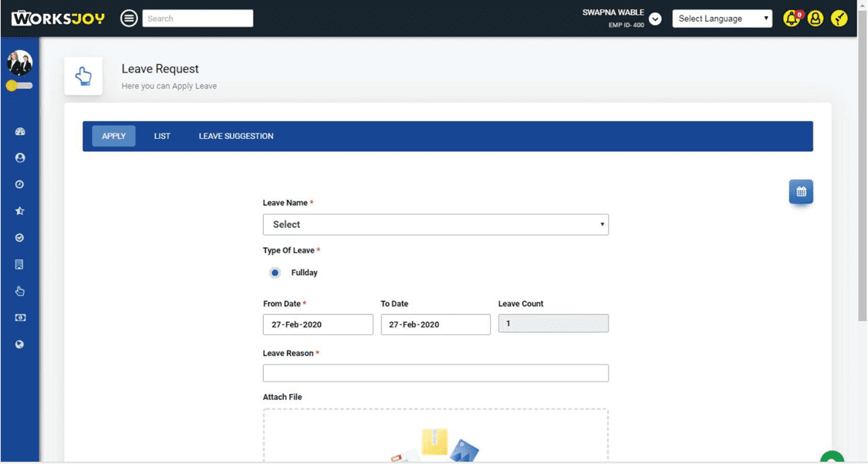Click the money icon in sidebar
Viewport: 868px width, 464px height.
tap(20, 317)
